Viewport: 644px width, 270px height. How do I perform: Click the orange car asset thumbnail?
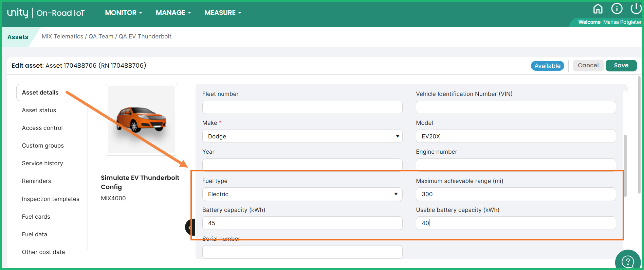pos(142,120)
